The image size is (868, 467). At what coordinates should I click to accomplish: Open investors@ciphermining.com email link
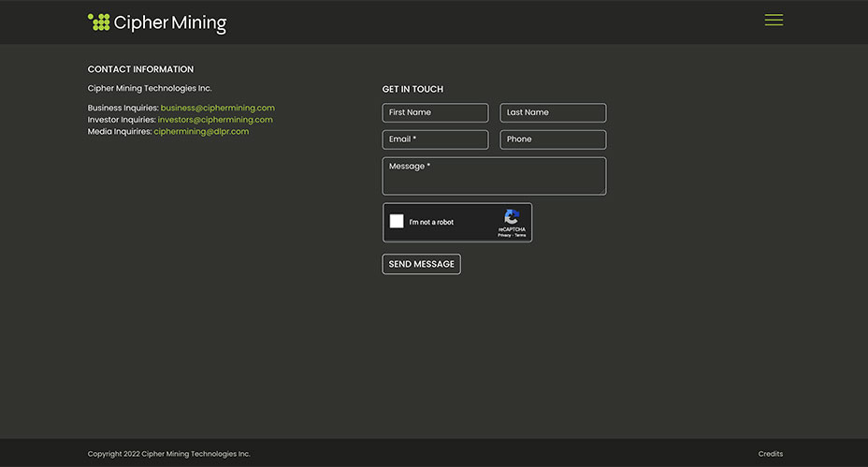[215, 120]
